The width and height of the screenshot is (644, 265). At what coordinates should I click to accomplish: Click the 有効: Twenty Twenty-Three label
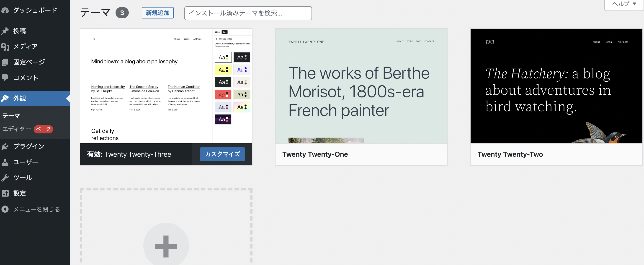coord(129,154)
